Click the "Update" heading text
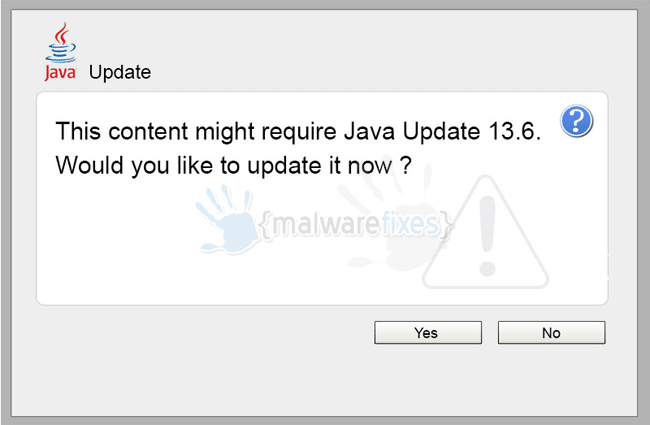The image size is (650, 425). [x=120, y=73]
